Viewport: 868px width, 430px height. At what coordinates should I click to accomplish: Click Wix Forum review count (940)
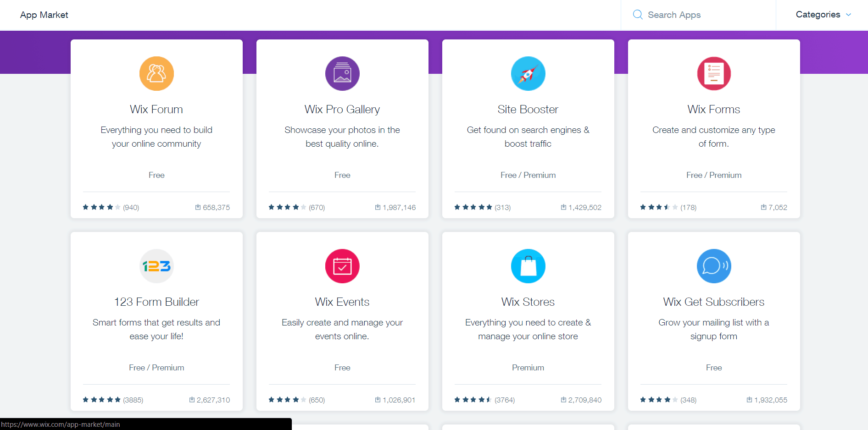pyautogui.click(x=131, y=207)
